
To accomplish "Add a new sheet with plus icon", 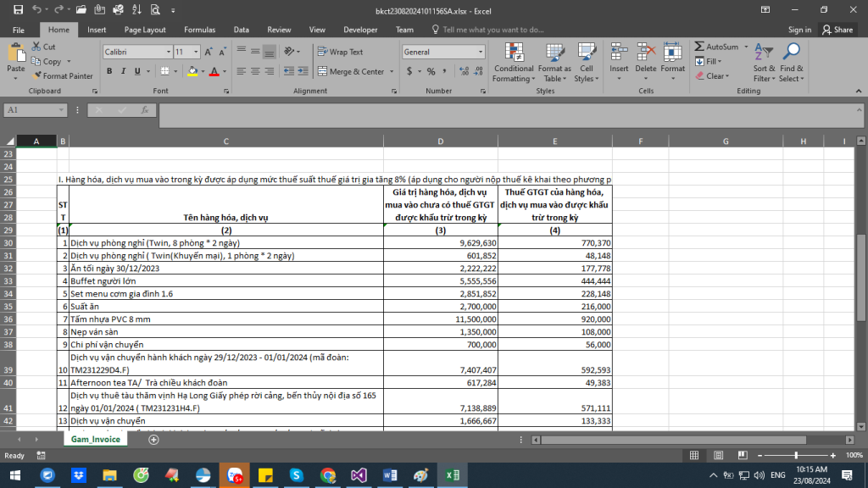I will [154, 440].
